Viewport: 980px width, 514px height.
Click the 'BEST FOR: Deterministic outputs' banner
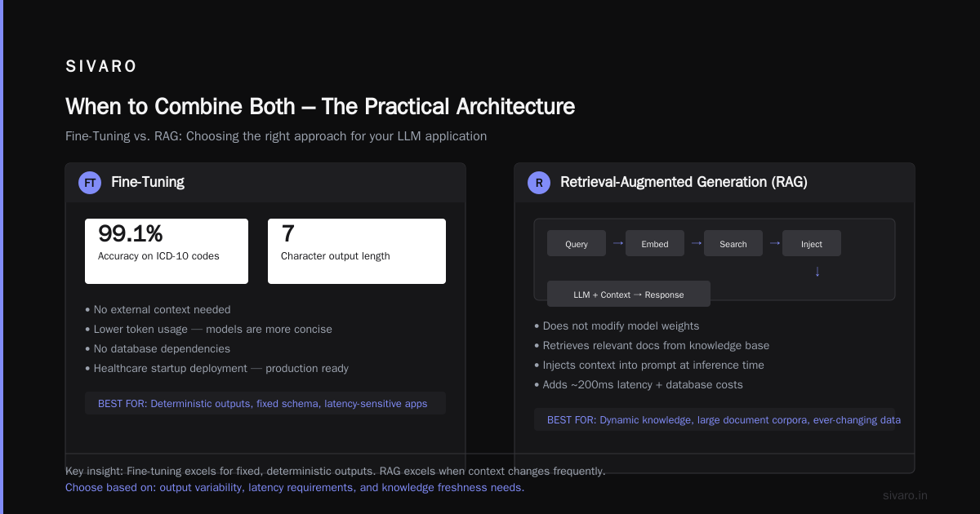(265, 403)
